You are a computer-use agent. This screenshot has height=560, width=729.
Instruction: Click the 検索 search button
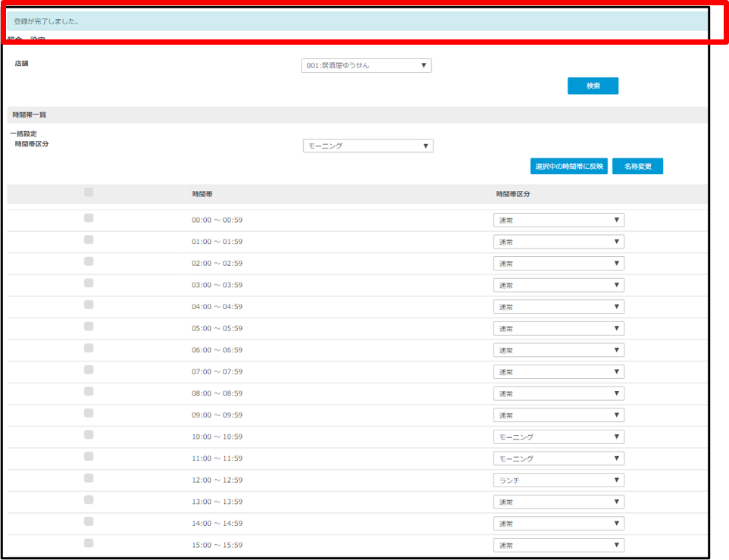[x=593, y=86]
